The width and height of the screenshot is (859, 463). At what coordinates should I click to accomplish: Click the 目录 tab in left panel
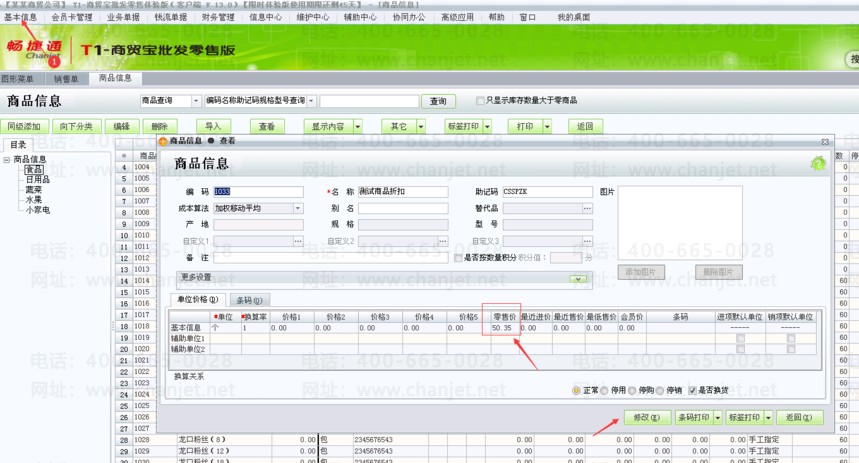coord(18,145)
